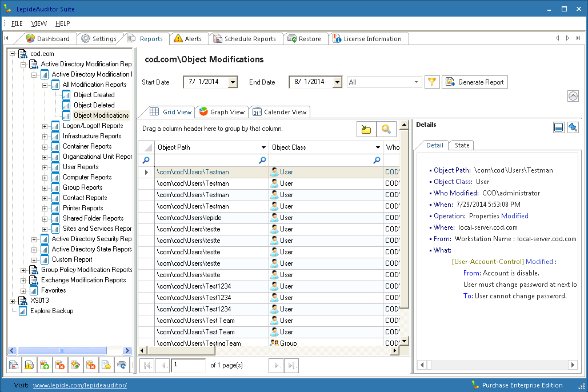Jump to the first page of results
This screenshot has height=392, width=588.
pos(147,365)
